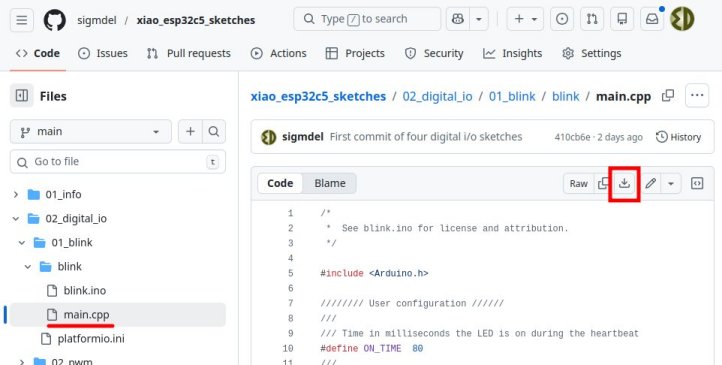Collapse the blink folder
Screen dimensions: 722x365
[x=28, y=267]
